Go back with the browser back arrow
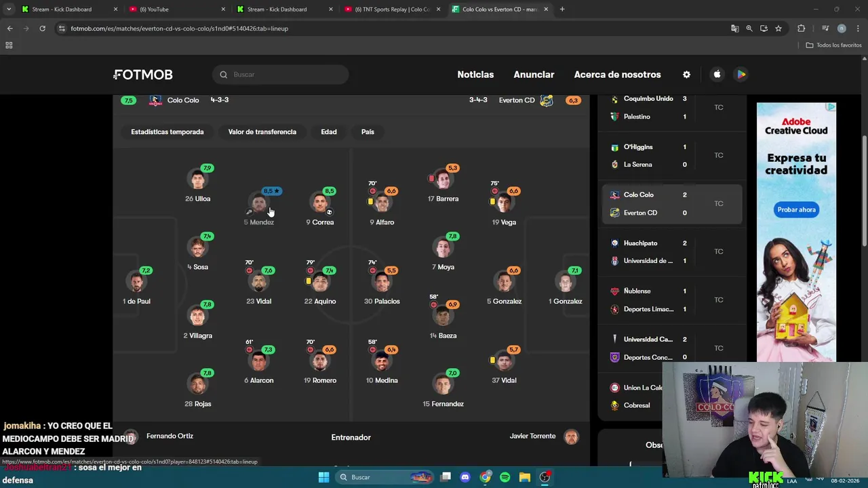868x488 pixels. click(x=9, y=28)
